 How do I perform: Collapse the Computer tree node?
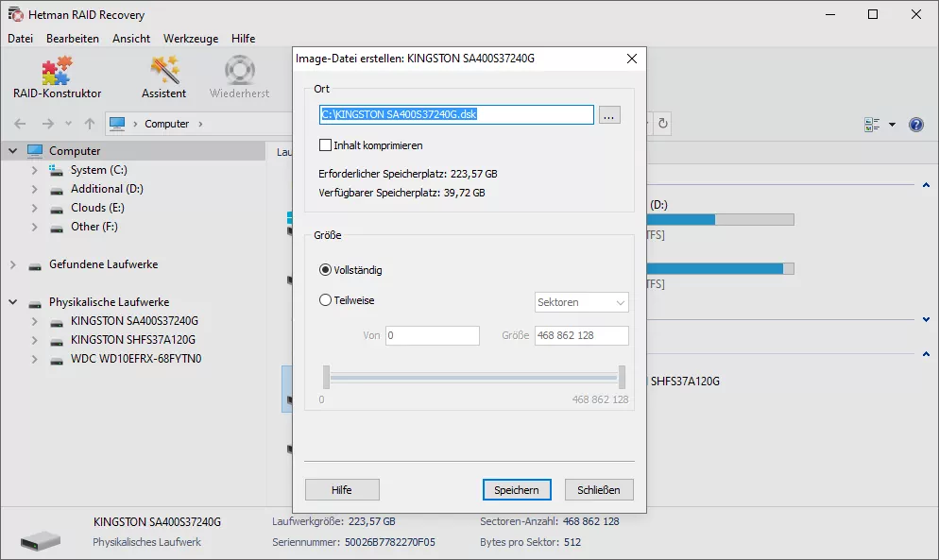click(x=12, y=151)
